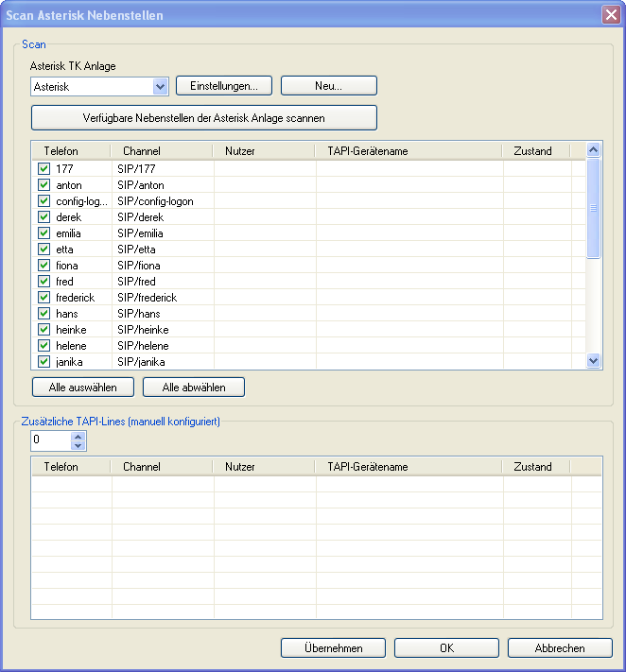Image resolution: width=626 pixels, height=672 pixels.
Task: Scan available extensions of Asterisk system
Action: pos(203,118)
